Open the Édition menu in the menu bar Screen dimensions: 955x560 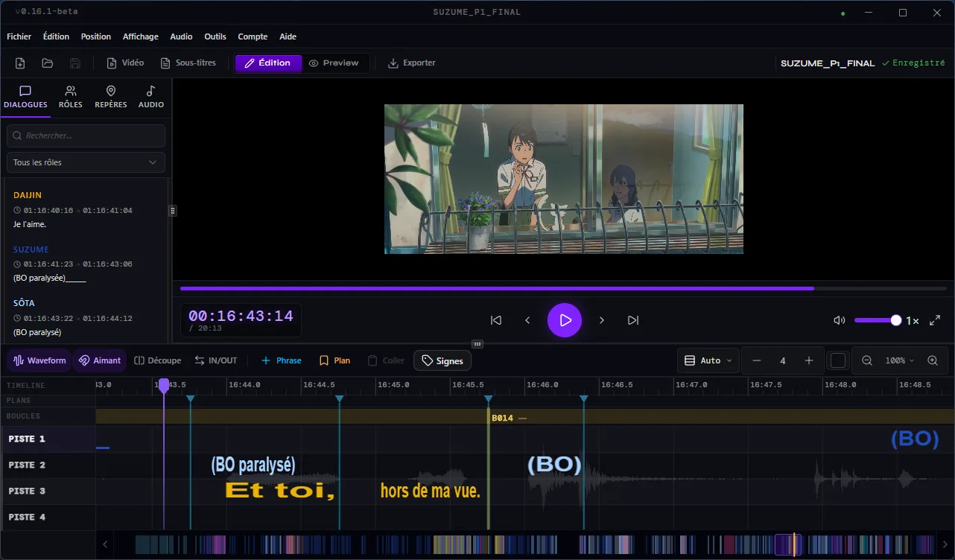point(56,36)
